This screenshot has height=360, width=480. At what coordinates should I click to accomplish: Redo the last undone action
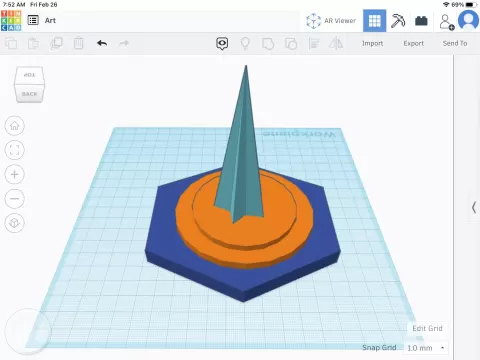tap(124, 43)
